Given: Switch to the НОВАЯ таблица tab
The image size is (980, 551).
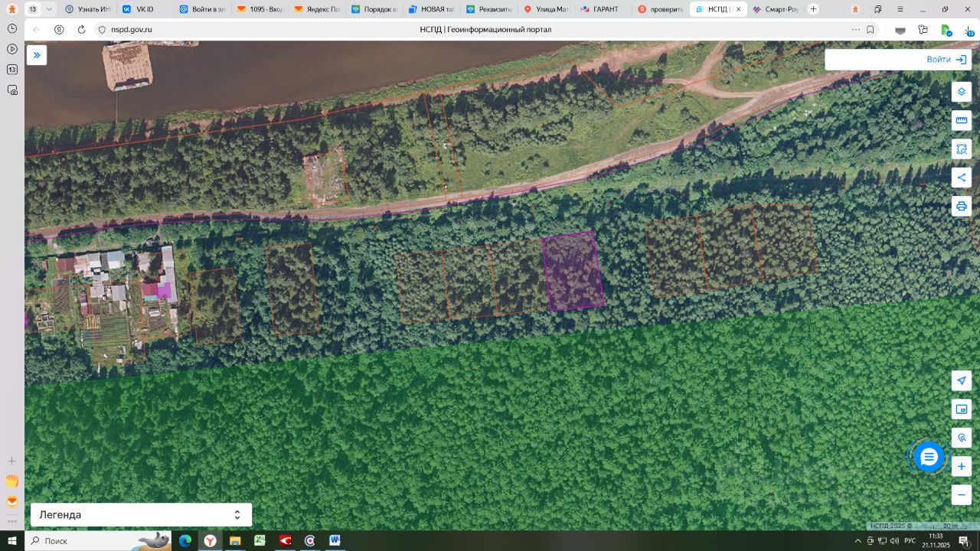Looking at the screenshot, I should [x=431, y=9].
